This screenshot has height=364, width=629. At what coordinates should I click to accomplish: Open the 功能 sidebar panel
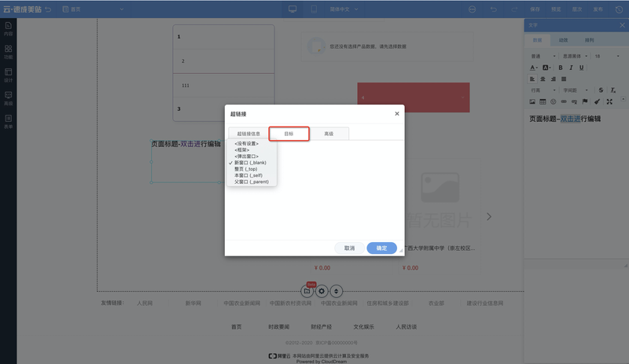coord(8,52)
